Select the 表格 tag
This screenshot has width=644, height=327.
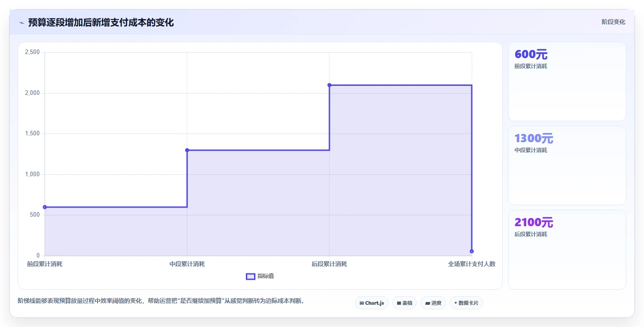tap(404, 303)
